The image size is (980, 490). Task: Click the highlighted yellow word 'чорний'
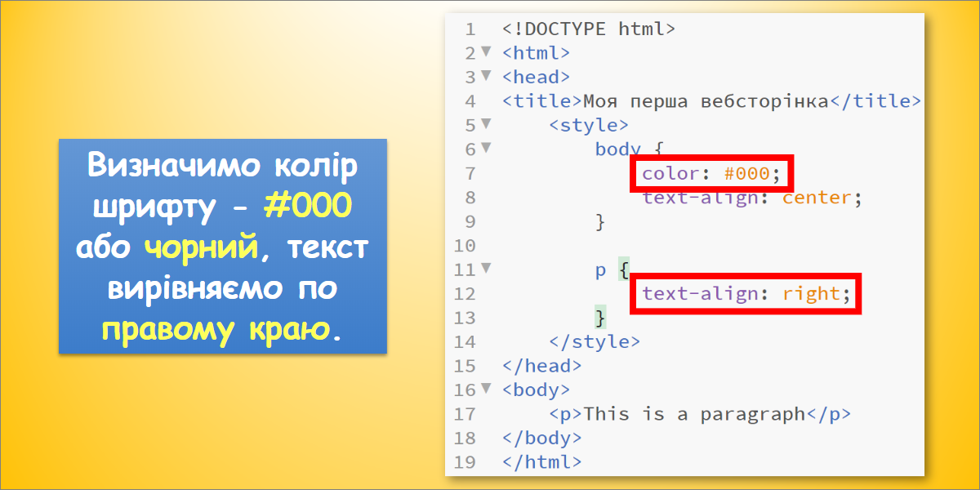203,248
